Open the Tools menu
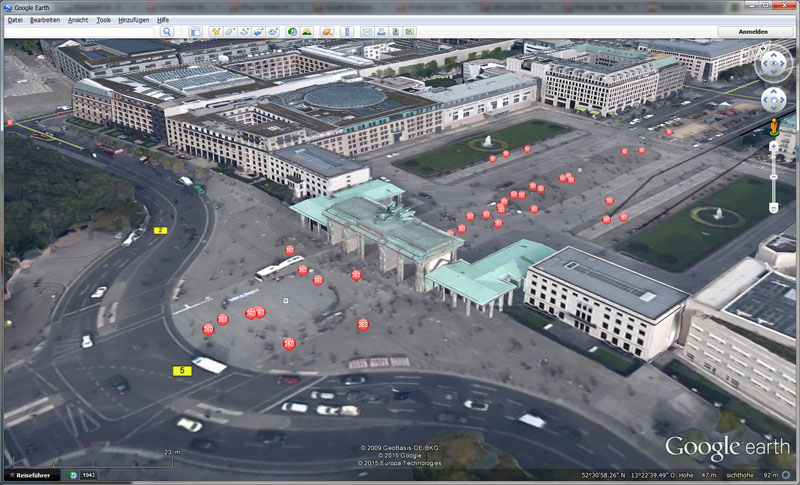 (x=104, y=20)
